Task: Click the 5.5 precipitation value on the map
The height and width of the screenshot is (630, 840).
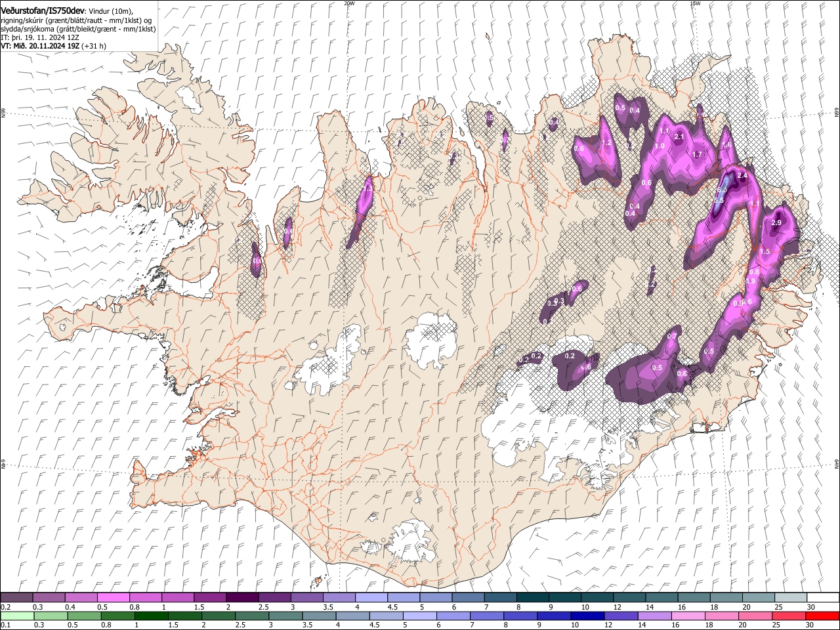Action: coord(719,200)
